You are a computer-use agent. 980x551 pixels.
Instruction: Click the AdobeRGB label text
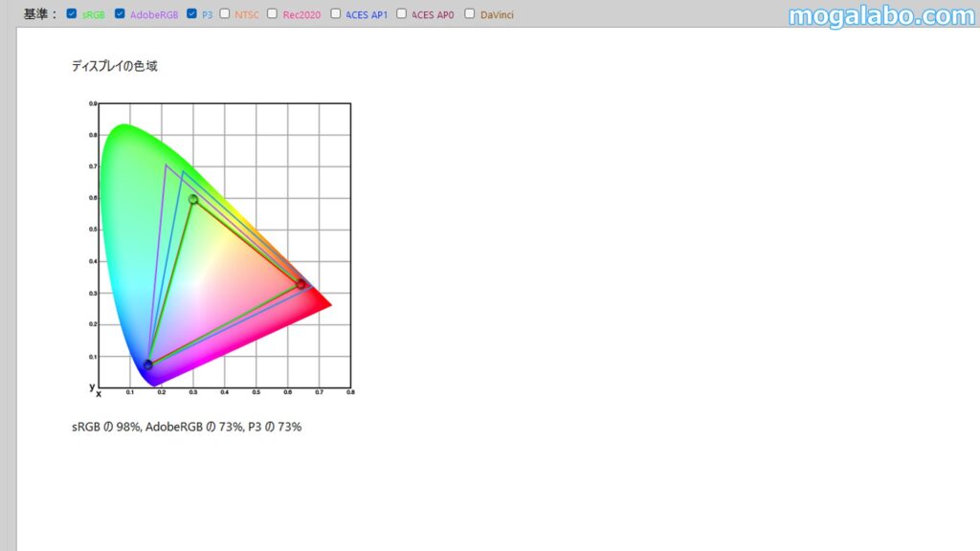pyautogui.click(x=154, y=15)
